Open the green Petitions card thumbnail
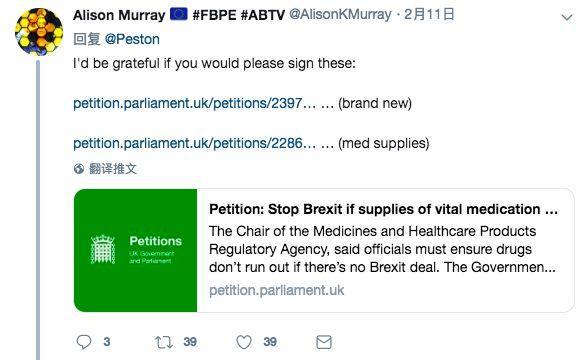This screenshot has width=586, height=360. click(x=136, y=250)
